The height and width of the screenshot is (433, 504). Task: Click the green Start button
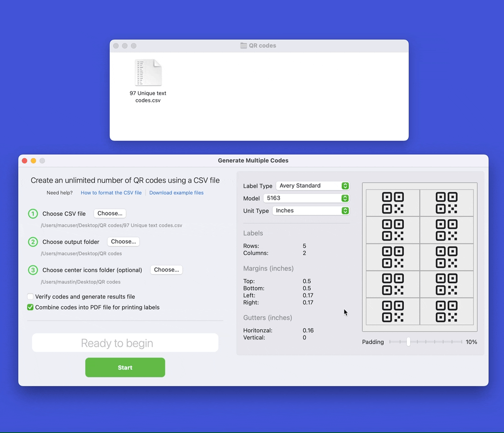click(x=125, y=367)
